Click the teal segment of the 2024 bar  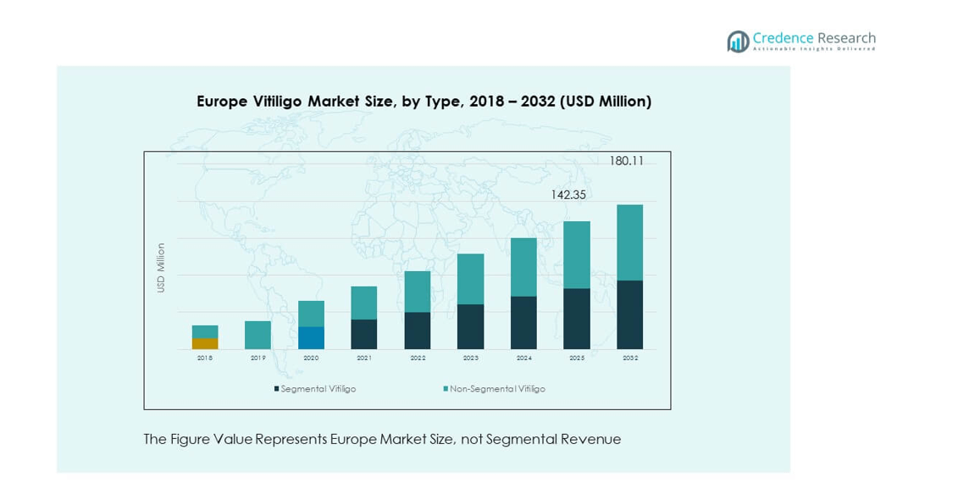[x=523, y=267]
